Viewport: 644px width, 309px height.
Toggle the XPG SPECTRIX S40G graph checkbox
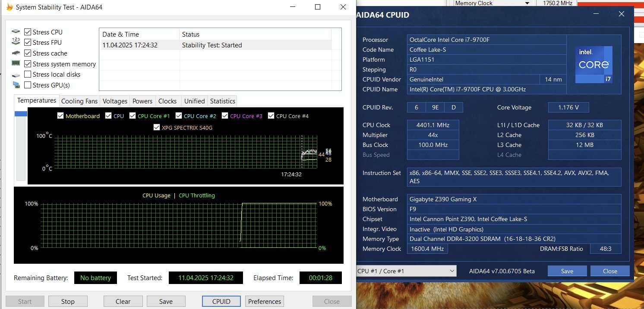[157, 127]
